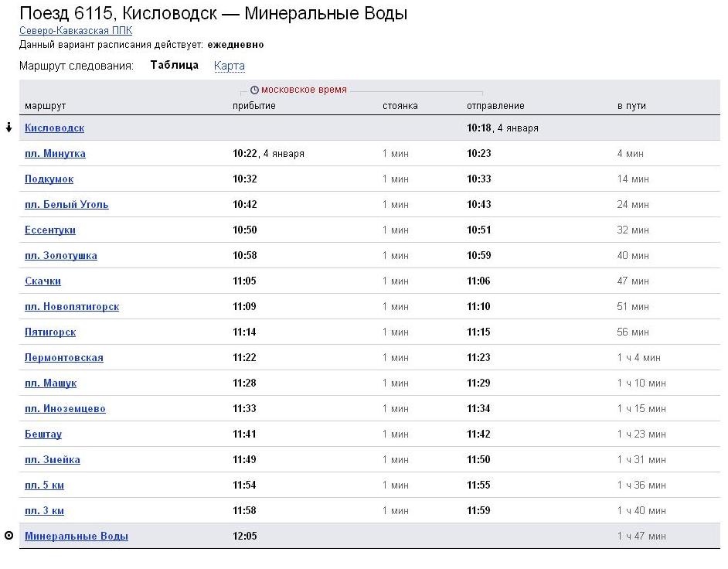Go to the Подкумок station page

pos(49,179)
